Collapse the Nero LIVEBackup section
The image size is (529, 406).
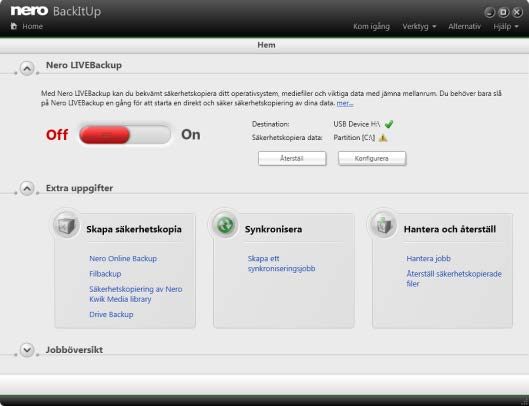point(27,69)
